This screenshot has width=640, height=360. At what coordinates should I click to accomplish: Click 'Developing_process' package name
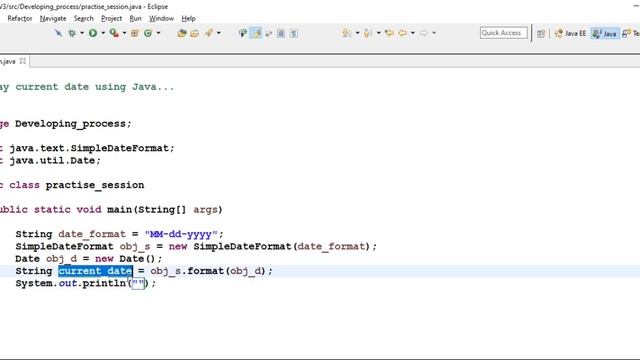click(70, 124)
